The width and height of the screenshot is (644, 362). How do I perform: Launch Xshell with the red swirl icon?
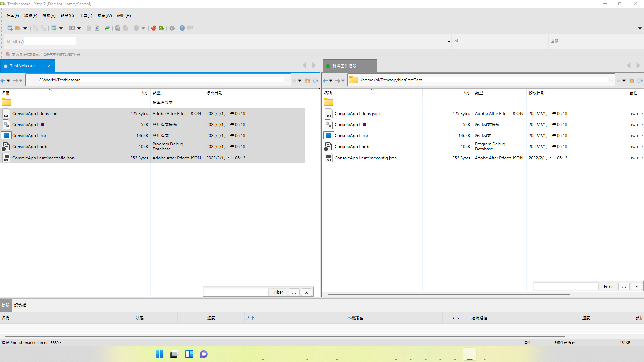click(154, 28)
